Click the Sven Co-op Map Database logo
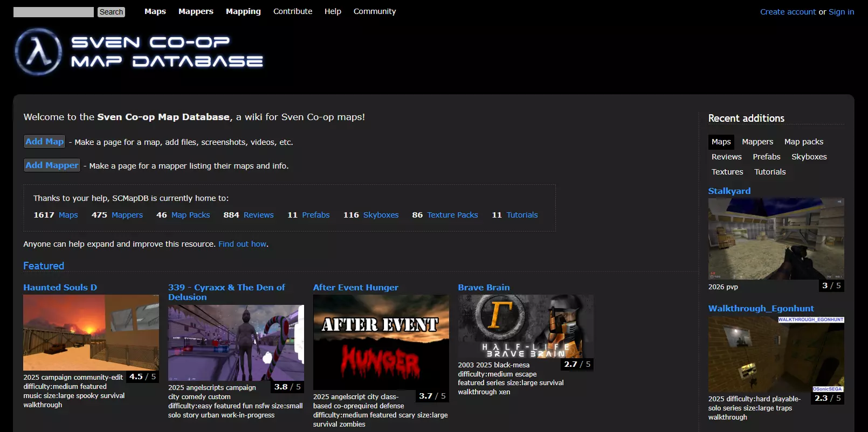Image resolution: width=868 pixels, height=432 pixels. point(139,52)
